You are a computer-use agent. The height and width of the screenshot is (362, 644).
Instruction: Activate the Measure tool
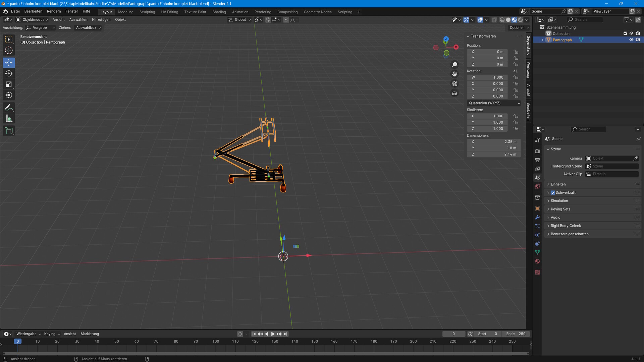coord(9,119)
